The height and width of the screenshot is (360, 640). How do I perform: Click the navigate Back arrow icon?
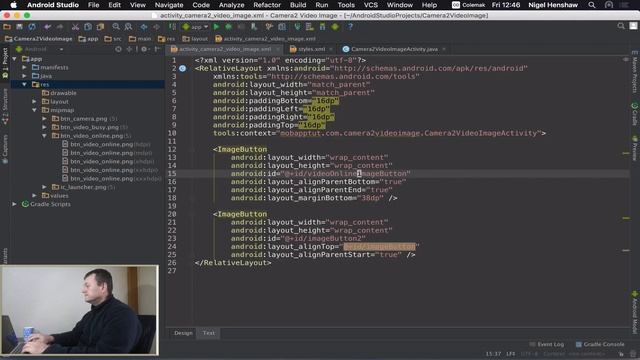[x=144, y=27]
